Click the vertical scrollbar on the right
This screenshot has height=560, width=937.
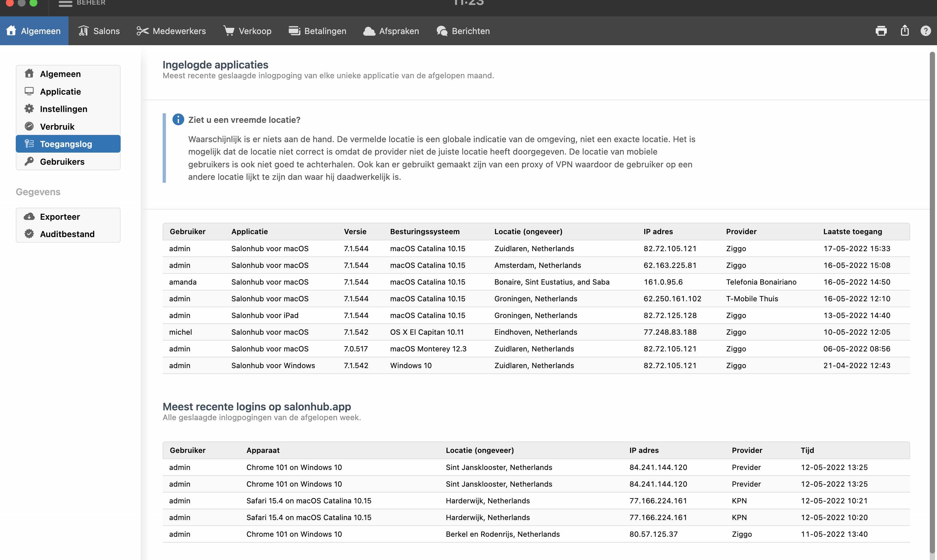click(932, 302)
